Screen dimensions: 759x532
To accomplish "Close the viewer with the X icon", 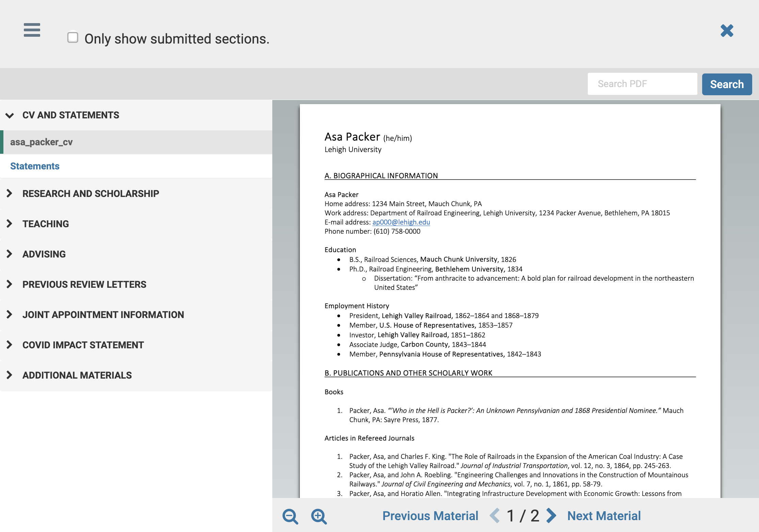I will pos(727,31).
